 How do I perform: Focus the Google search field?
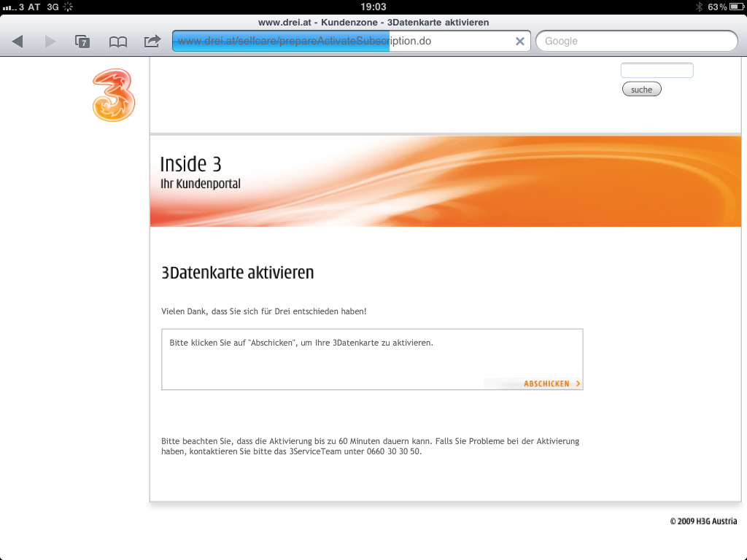pos(636,41)
